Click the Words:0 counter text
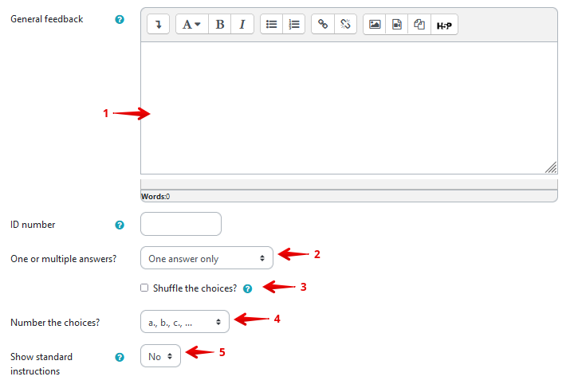 155,196
